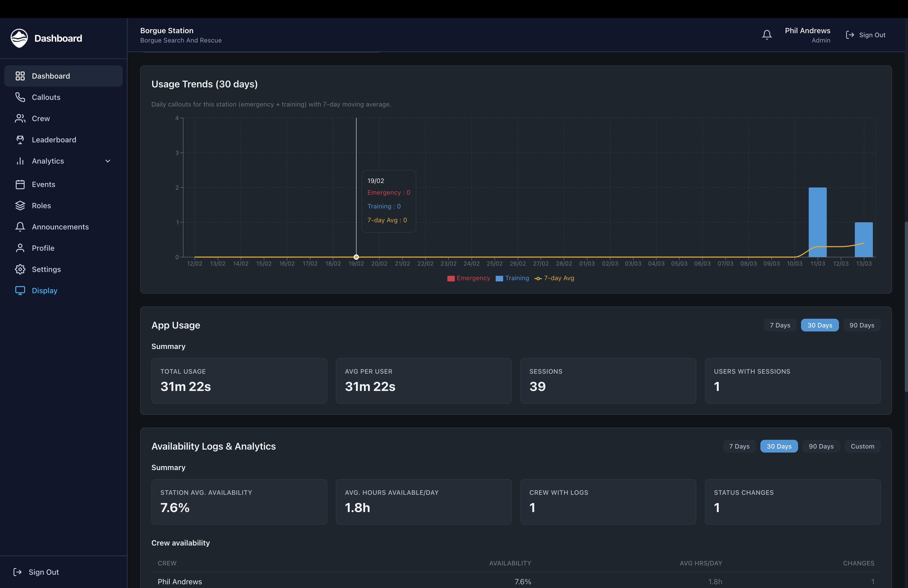
Task: Open the Crew section icon
Action: 20,118
